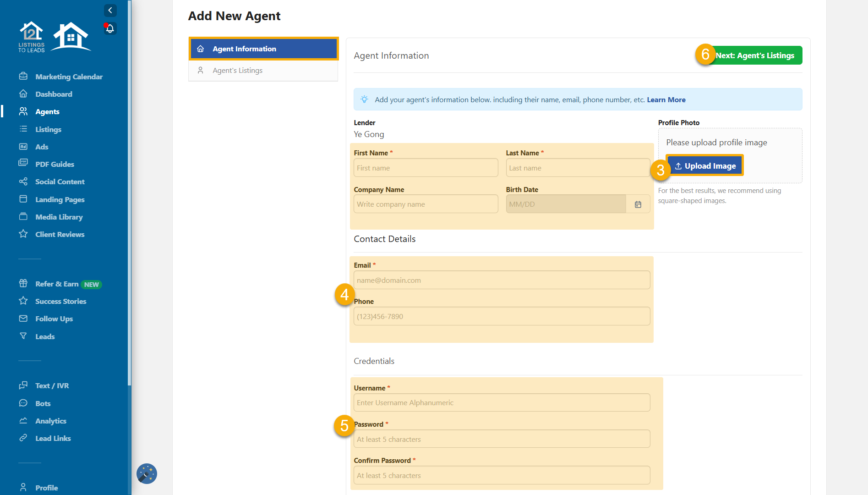Open Client Reviews
The width and height of the screenshot is (868, 495).
pyautogui.click(x=60, y=234)
